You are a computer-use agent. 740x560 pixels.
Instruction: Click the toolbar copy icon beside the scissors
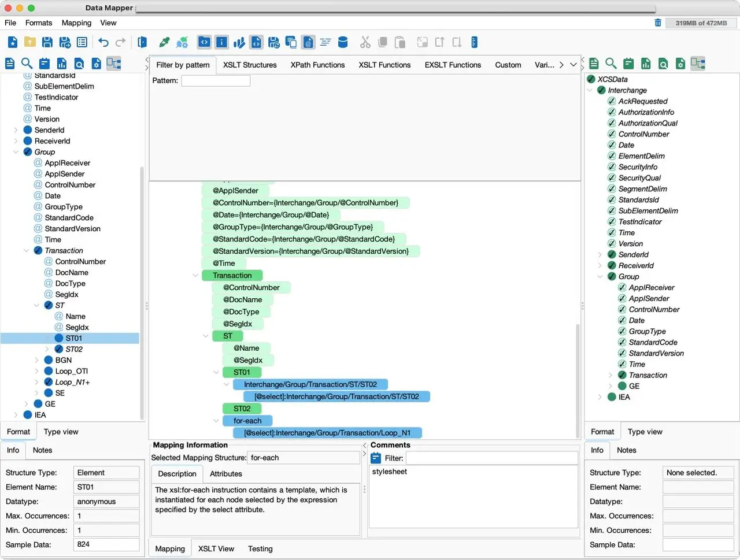click(x=382, y=42)
